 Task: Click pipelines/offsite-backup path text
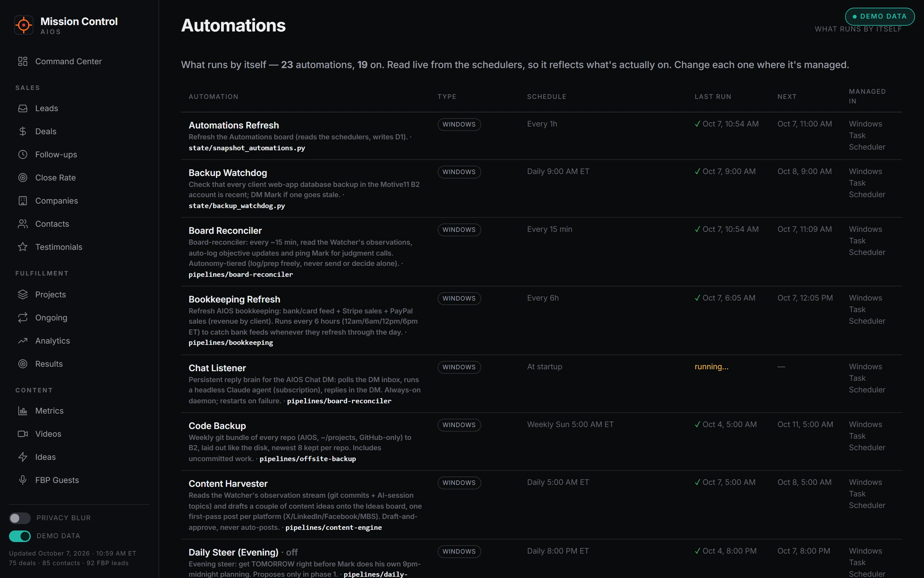click(308, 459)
